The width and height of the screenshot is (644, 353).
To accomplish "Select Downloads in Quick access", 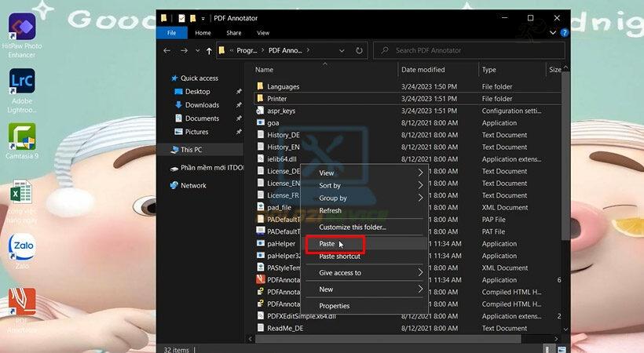I will click(x=202, y=105).
